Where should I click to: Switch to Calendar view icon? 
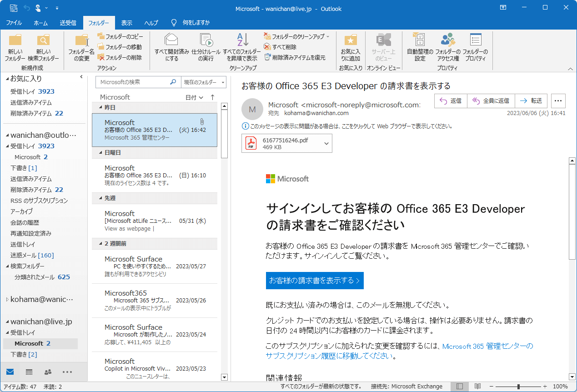(29, 372)
